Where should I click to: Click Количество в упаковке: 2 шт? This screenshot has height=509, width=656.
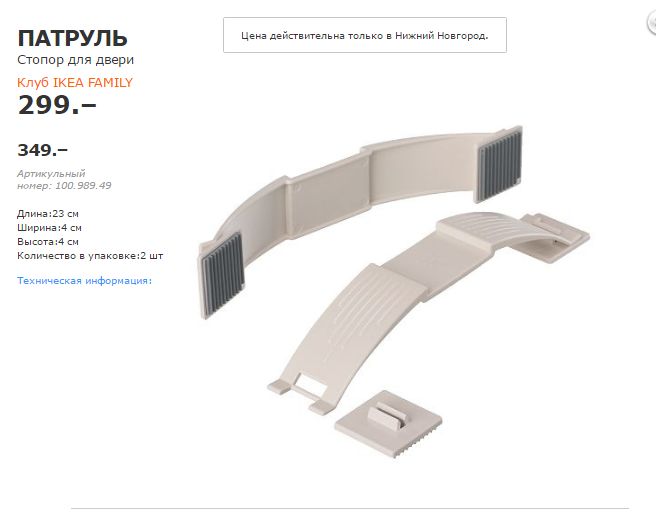90,256
